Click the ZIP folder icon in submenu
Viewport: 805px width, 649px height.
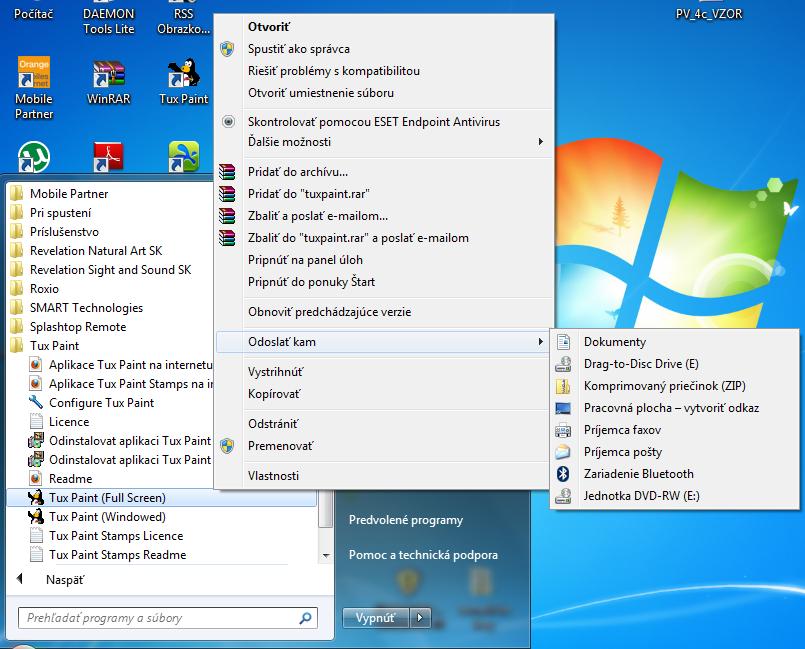point(563,386)
